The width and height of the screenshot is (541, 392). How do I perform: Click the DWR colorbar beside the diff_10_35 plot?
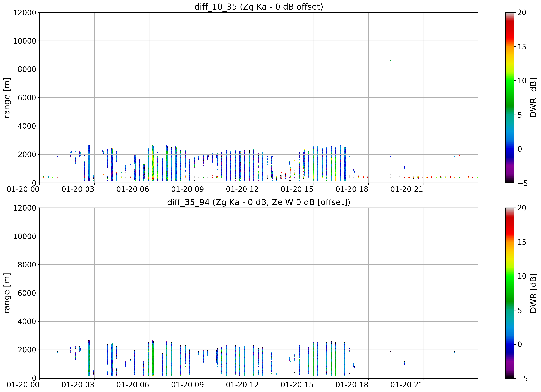coord(510,98)
